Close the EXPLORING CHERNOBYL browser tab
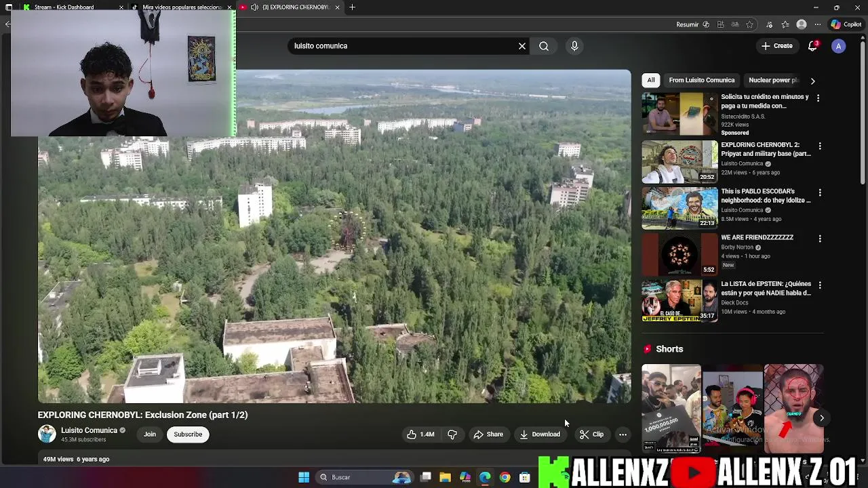Screen dimensions: 868x488 pos(337,7)
